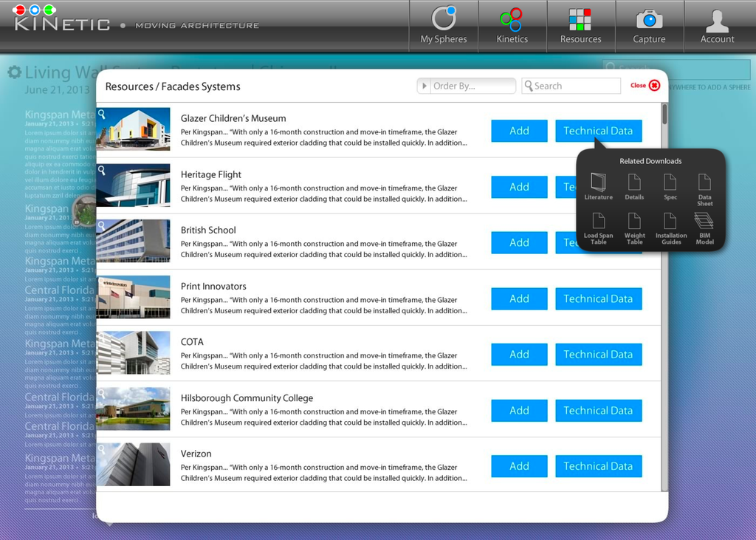The width and height of the screenshot is (756, 540).
Task: Select the Hilsborough Community College title
Action: point(247,398)
